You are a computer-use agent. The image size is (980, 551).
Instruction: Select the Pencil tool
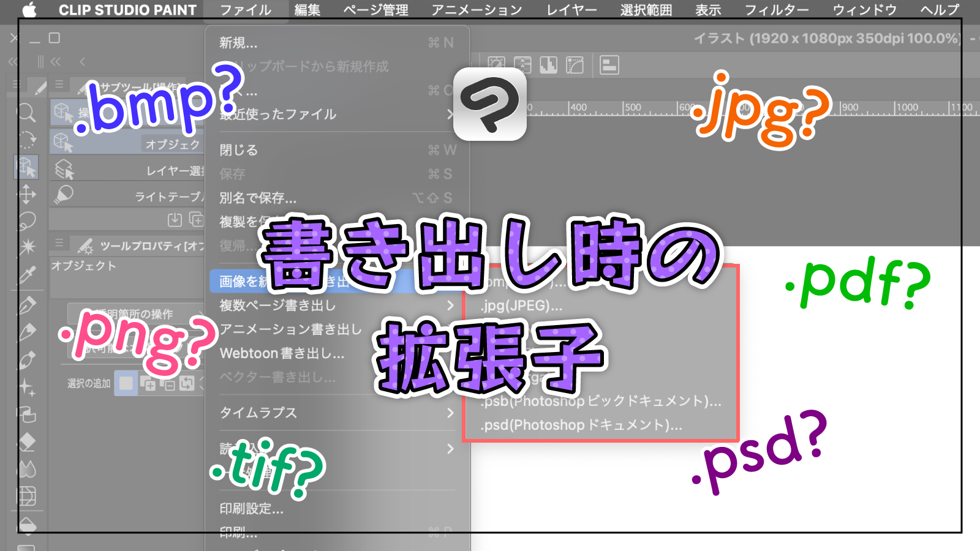(x=26, y=332)
